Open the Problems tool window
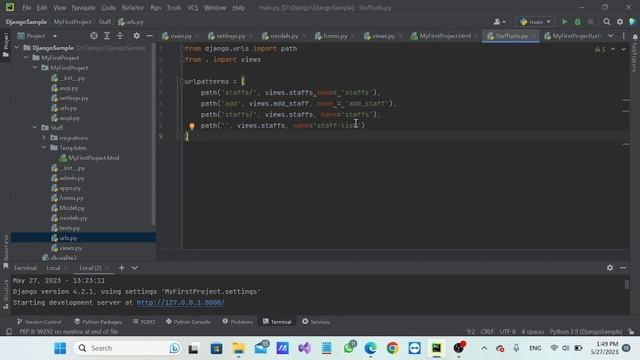Screen dimensions: 640x360 (x=238, y=322)
